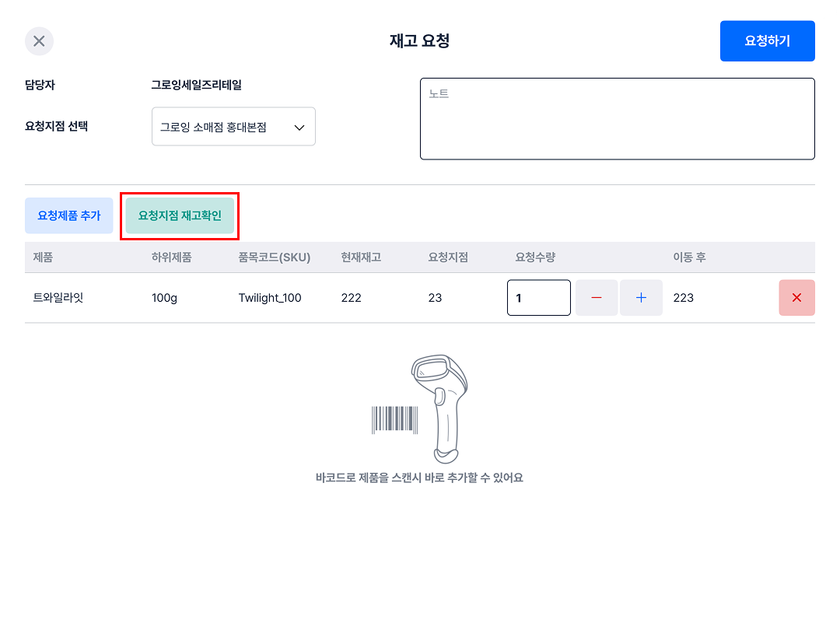Click the 현재재고 column header
This screenshot has width=840, height=630.
tap(361, 257)
